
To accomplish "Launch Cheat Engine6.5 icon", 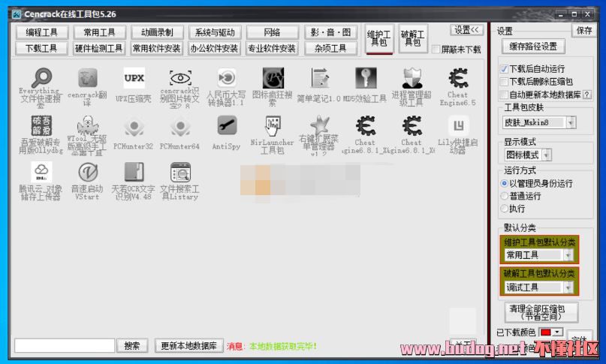I will pyautogui.click(x=458, y=78).
